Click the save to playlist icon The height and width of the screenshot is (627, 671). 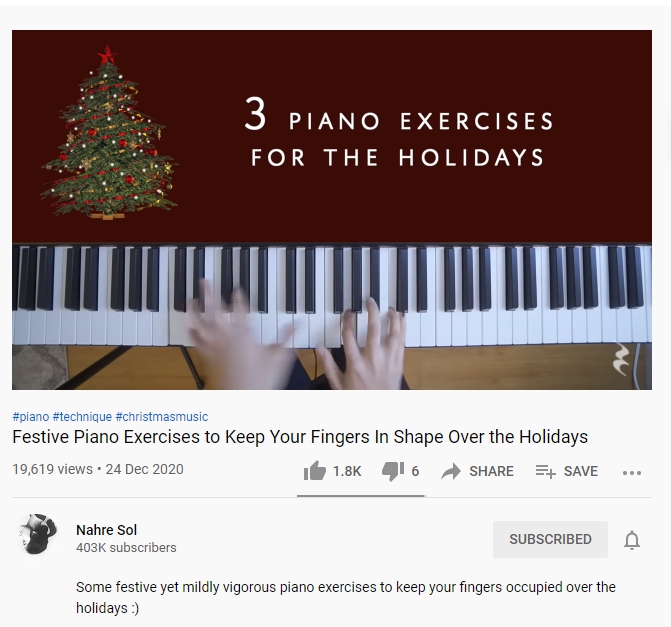pos(546,471)
